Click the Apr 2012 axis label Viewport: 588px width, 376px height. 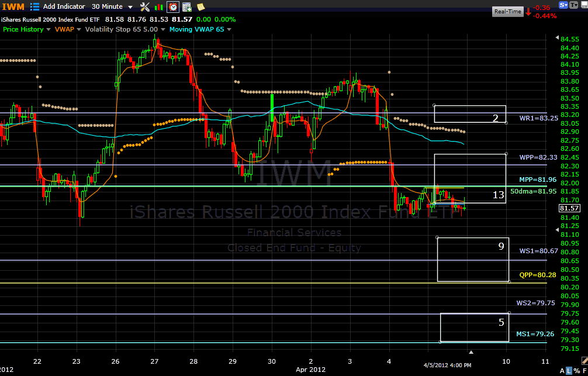(310, 370)
